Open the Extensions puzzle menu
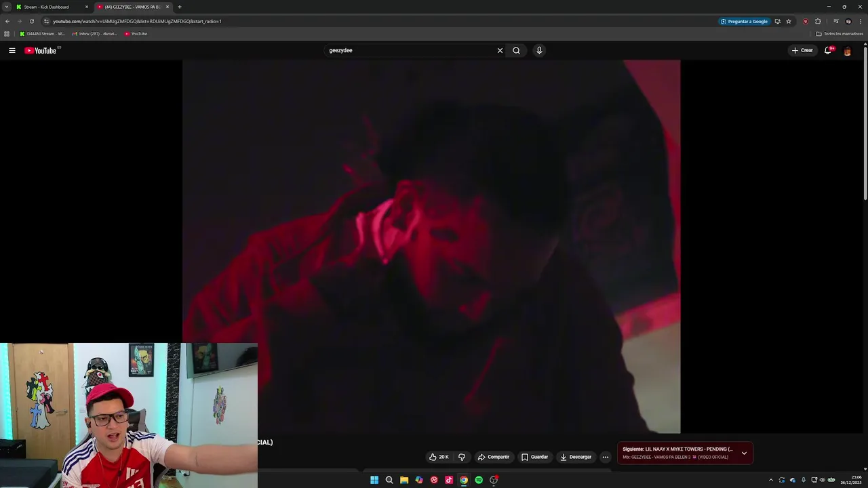This screenshot has height=488, width=868. pos(818,21)
